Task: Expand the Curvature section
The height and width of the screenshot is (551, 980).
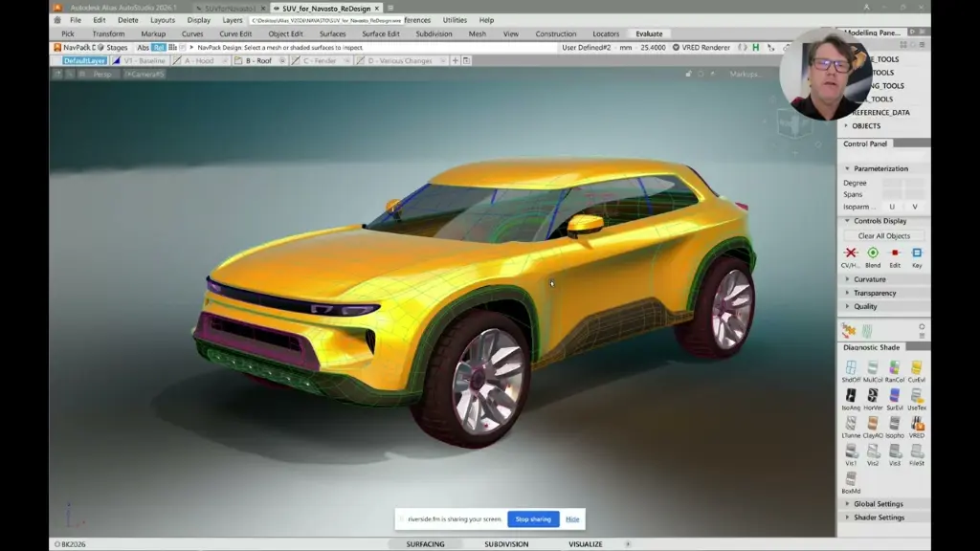Action: pyautogui.click(x=848, y=279)
